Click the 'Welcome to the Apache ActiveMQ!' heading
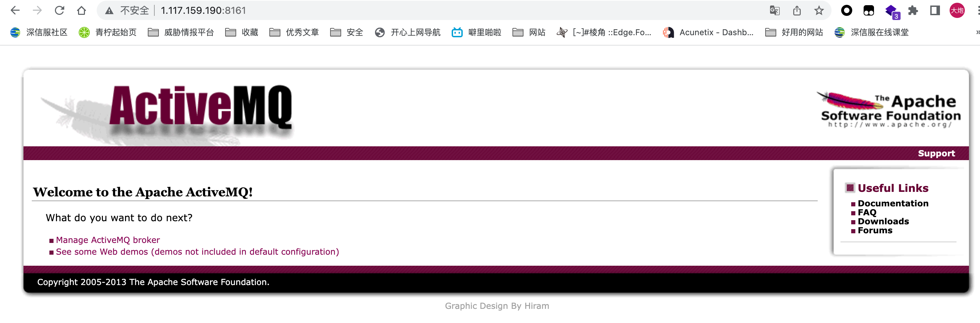The width and height of the screenshot is (980, 323). pyautogui.click(x=143, y=192)
